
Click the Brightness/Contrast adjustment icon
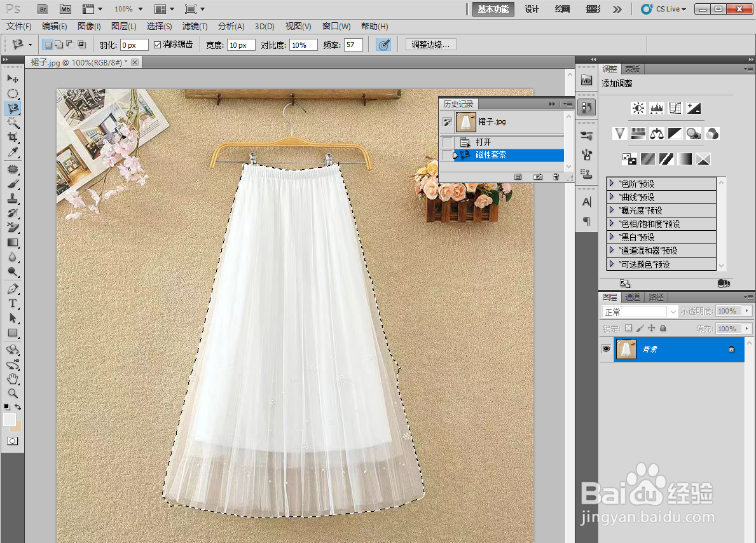pos(638,109)
